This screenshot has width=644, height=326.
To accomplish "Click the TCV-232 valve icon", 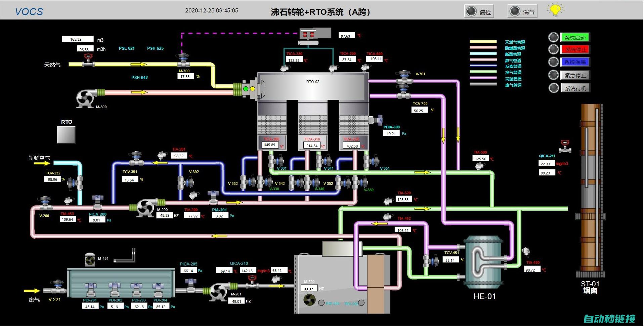I will pyautogui.click(x=75, y=183).
